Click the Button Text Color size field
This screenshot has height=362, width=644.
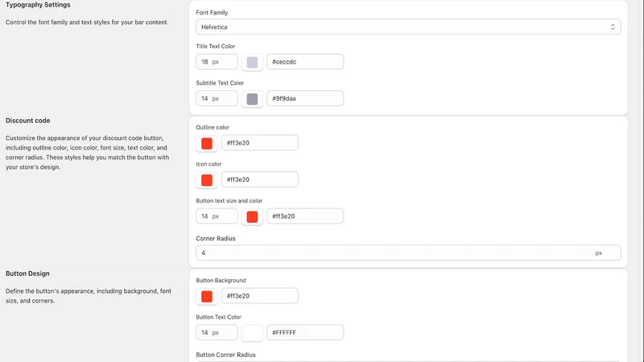(217, 332)
